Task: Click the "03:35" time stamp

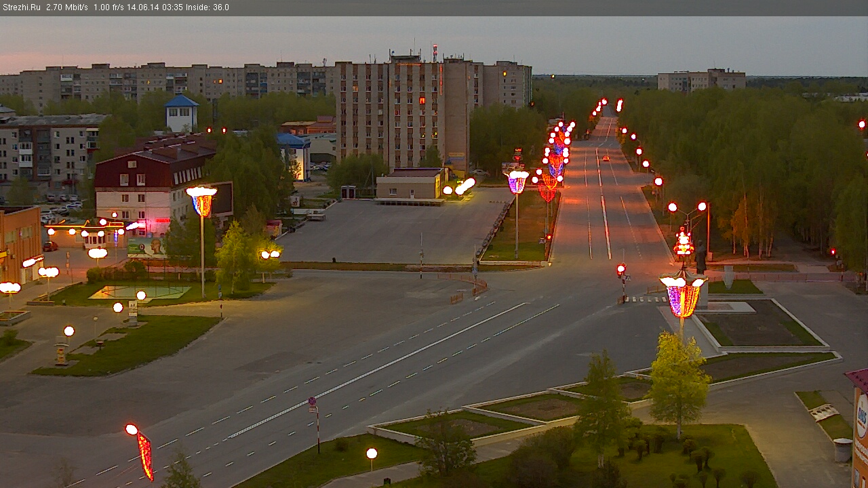Action: (173, 7)
